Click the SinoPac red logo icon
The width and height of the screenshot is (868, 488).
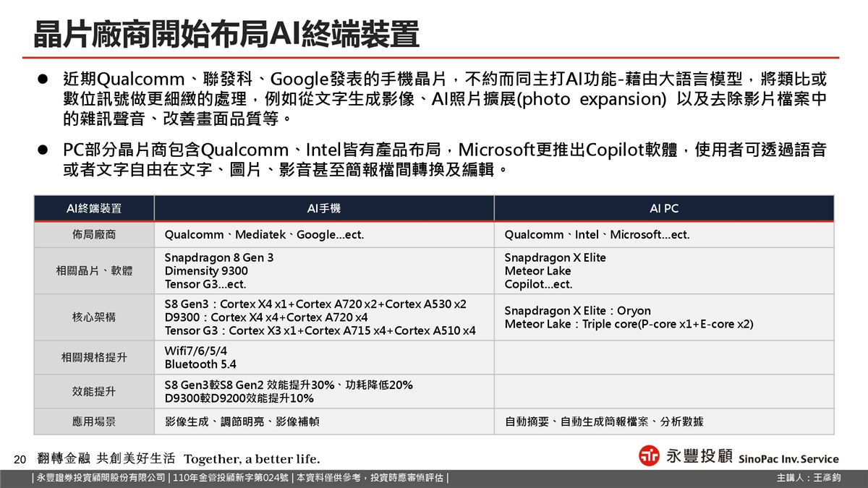649,456
